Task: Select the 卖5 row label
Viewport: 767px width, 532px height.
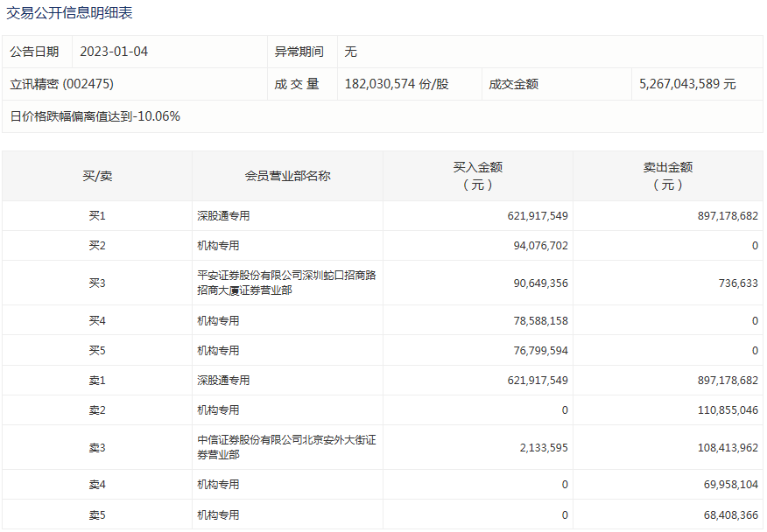Action: point(97,514)
